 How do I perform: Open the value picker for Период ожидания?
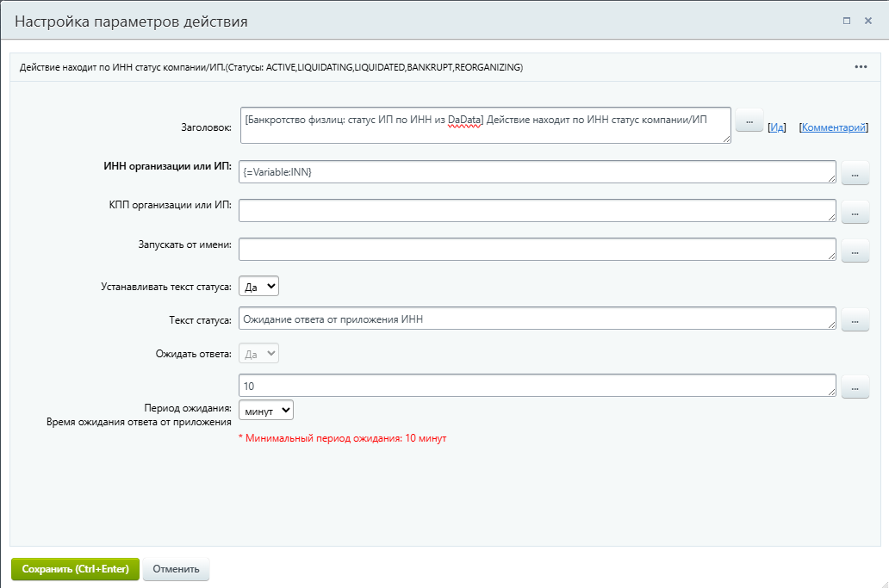(855, 387)
